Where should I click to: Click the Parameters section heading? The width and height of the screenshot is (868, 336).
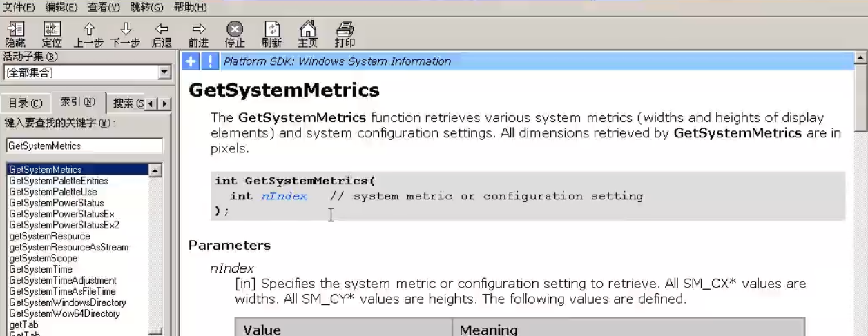click(x=229, y=246)
